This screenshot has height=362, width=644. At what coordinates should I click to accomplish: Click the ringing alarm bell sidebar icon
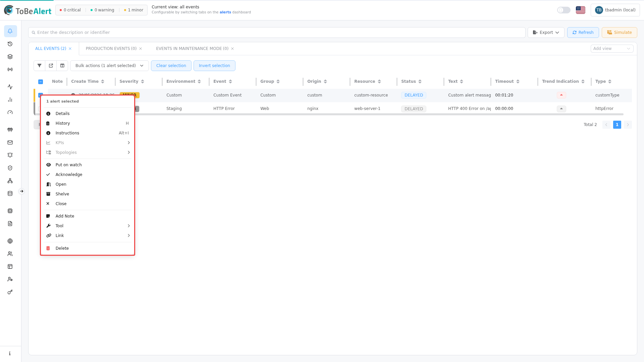[10, 155]
